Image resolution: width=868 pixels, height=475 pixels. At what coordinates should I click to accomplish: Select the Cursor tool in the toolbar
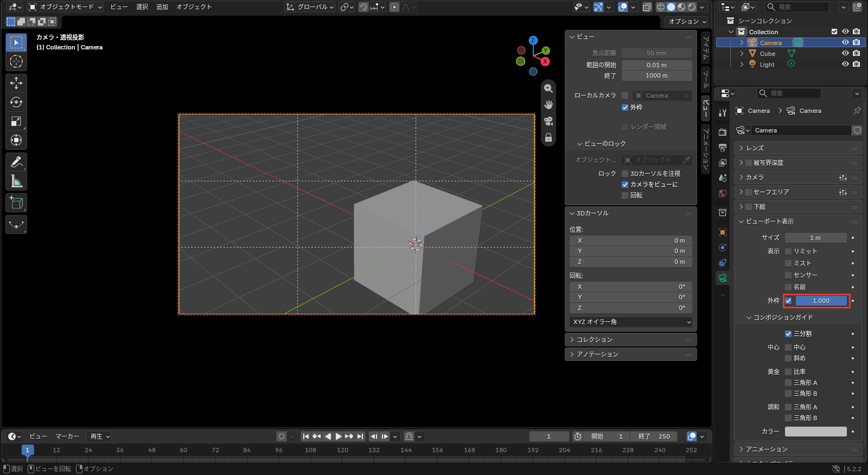pyautogui.click(x=16, y=61)
